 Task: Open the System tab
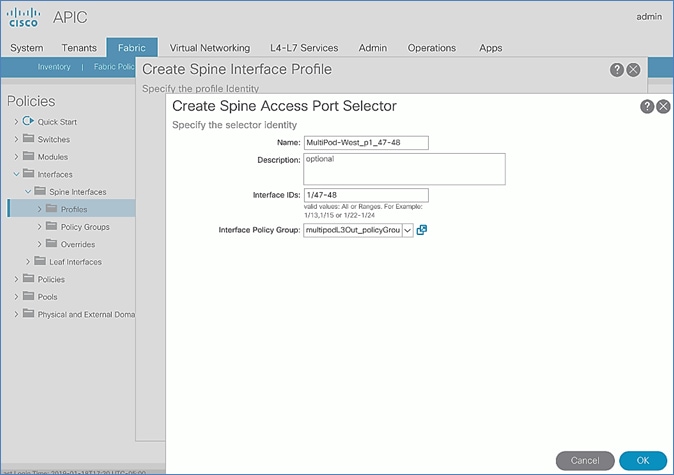click(x=27, y=48)
